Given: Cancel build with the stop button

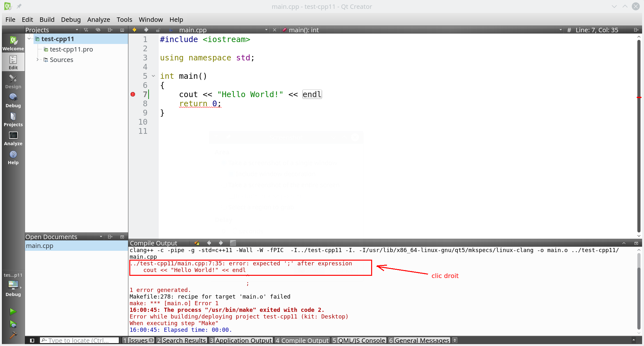Looking at the screenshot, I should pos(233,243).
